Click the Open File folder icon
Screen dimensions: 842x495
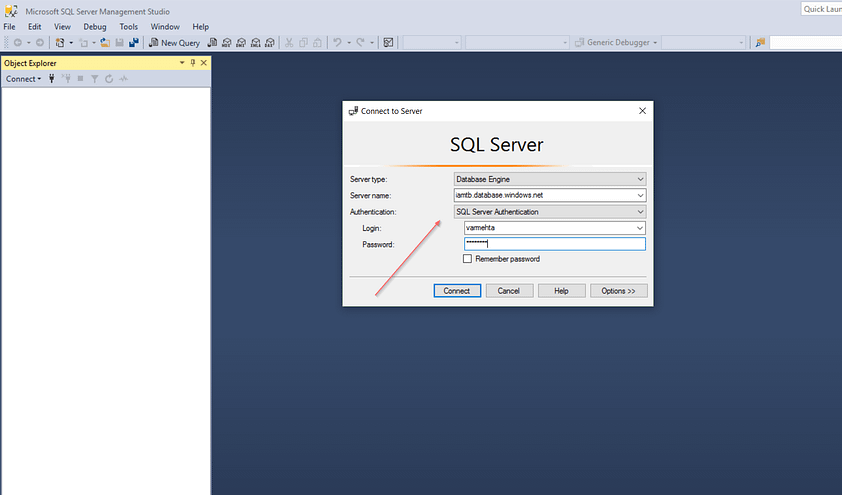105,43
